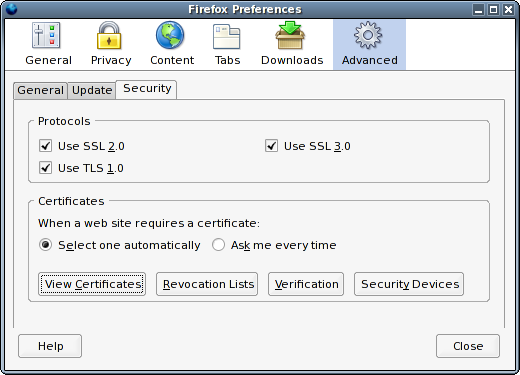Open the Privacy padlock pane

pyautogui.click(x=111, y=44)
